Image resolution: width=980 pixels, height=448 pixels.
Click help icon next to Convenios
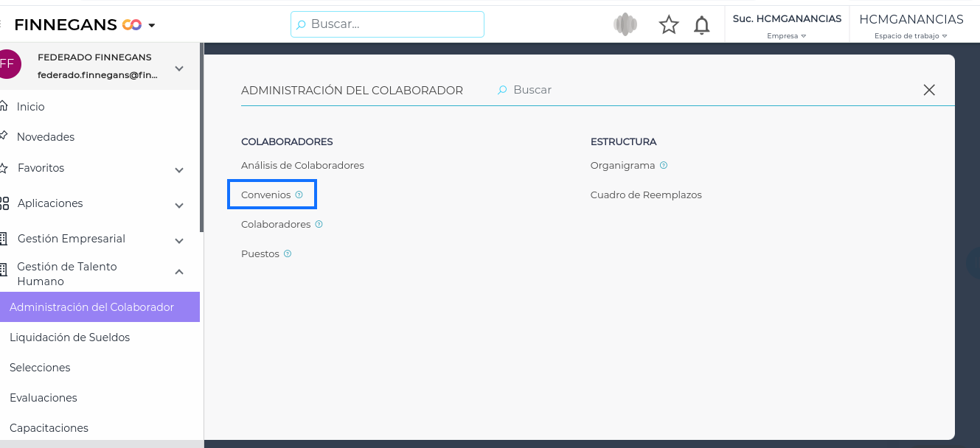coord(299,195)
